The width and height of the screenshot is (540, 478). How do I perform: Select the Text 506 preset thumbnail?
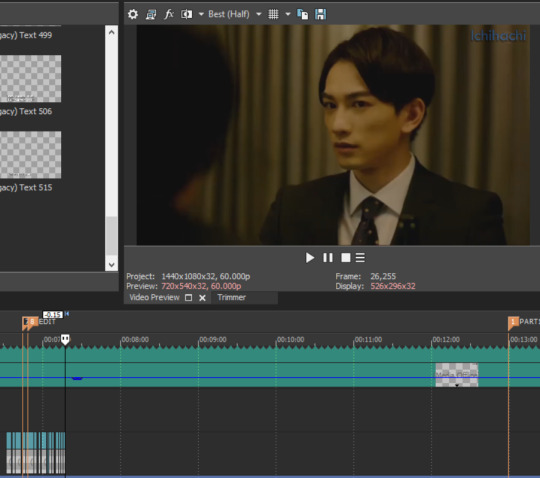[30, 79]
